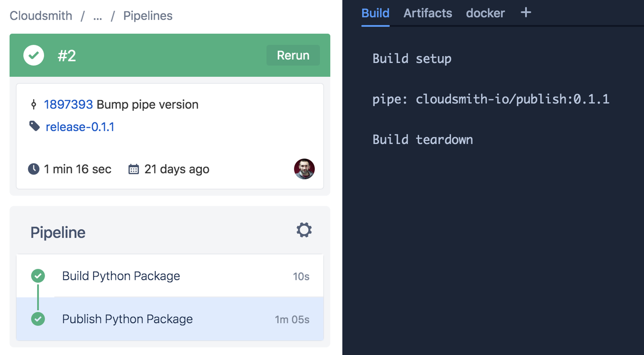Open commit 1897393 link
The image size is (644, 355).
(68, 104)
